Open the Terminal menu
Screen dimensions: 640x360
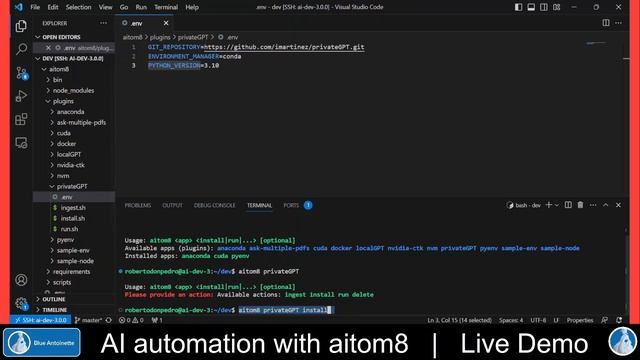tap(166, 7)
